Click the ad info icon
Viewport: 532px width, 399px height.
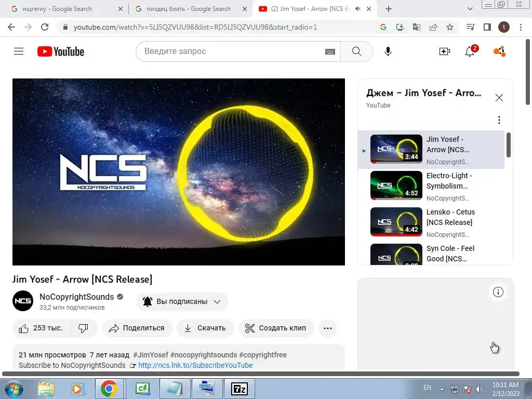tap(498, 292)
